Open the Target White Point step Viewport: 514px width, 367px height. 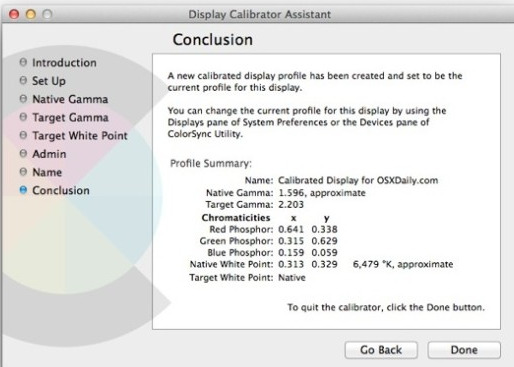pos(80,136)
